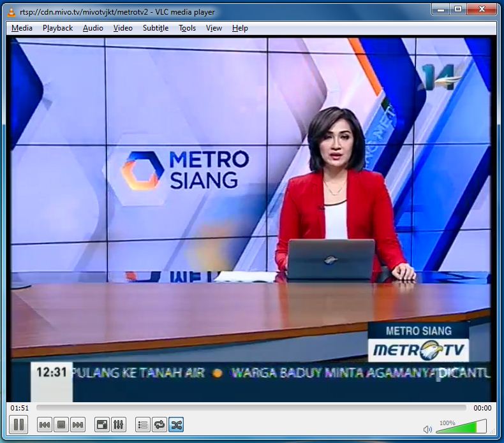Open the Audio menu
This screenshot has width=504, height=443.
click(93, 28)
